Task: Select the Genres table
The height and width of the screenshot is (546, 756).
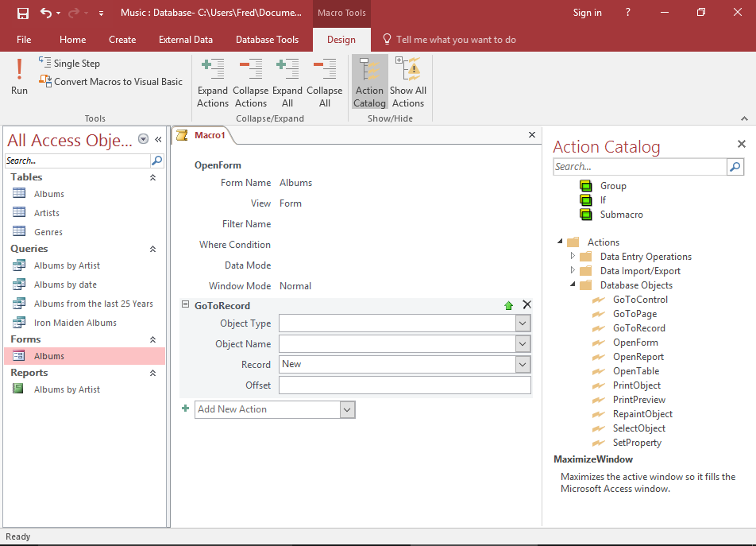Action: [x=48, y=232]
